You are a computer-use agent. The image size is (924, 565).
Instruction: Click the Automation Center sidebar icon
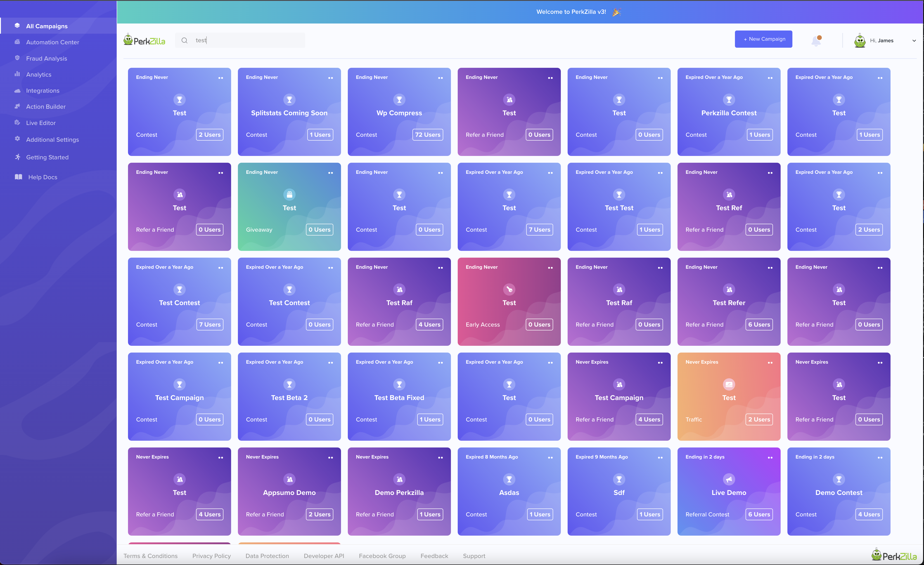[17, 42]
